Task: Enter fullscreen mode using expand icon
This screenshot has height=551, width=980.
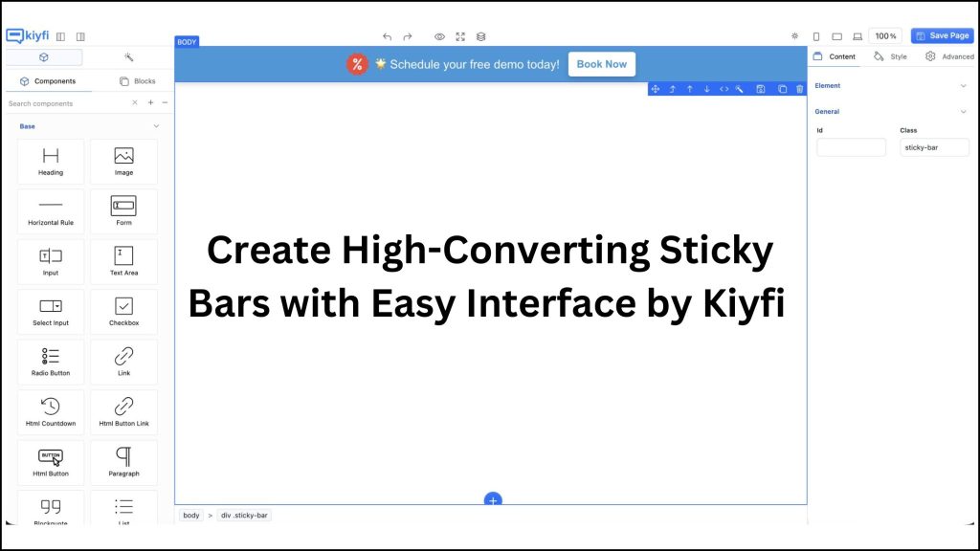Action: (460, 36)
